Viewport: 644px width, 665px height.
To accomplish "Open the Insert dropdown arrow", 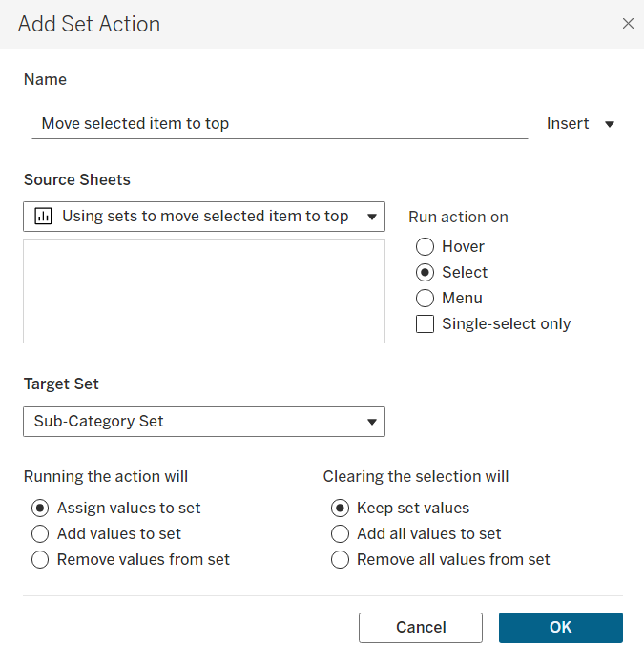I will pos(610,124).
